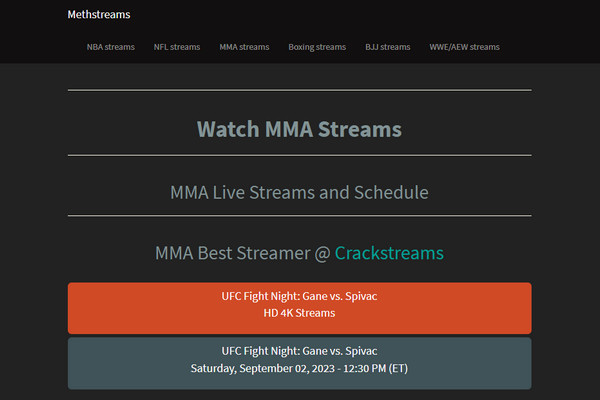Click divider line below Watch MMA Streams heading
600x400 pixels.
pyautogui.click(x=300, y=155)
